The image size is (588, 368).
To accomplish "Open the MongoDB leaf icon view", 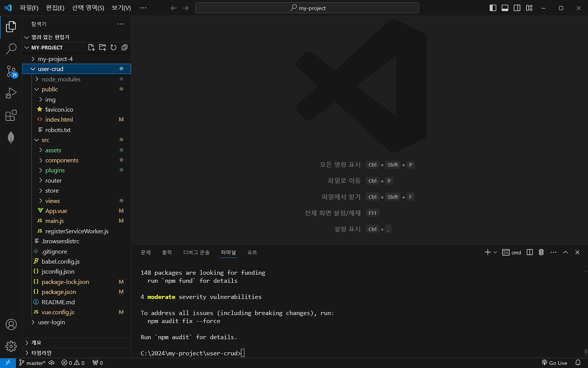I will [11, 138].
